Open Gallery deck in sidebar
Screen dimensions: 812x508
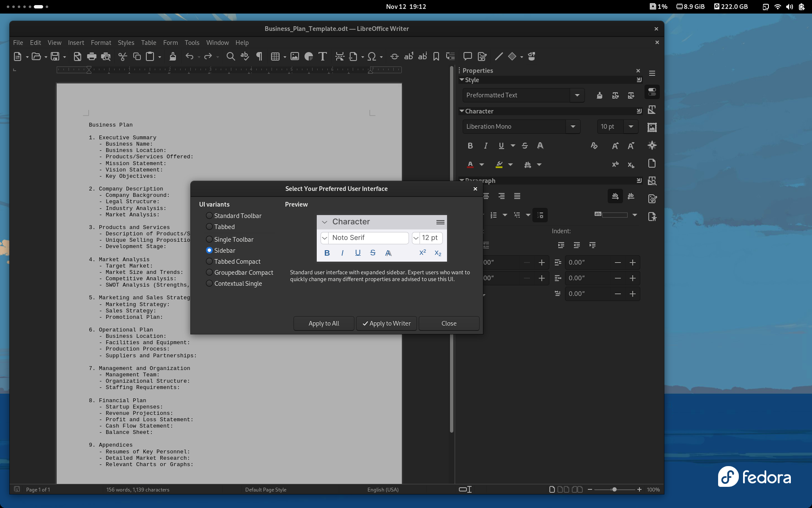coord(652,127)
